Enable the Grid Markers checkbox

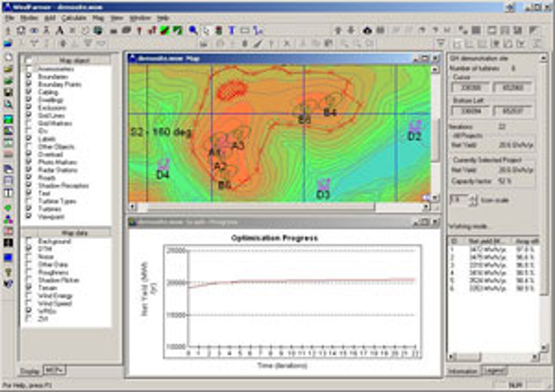[29, 123]
